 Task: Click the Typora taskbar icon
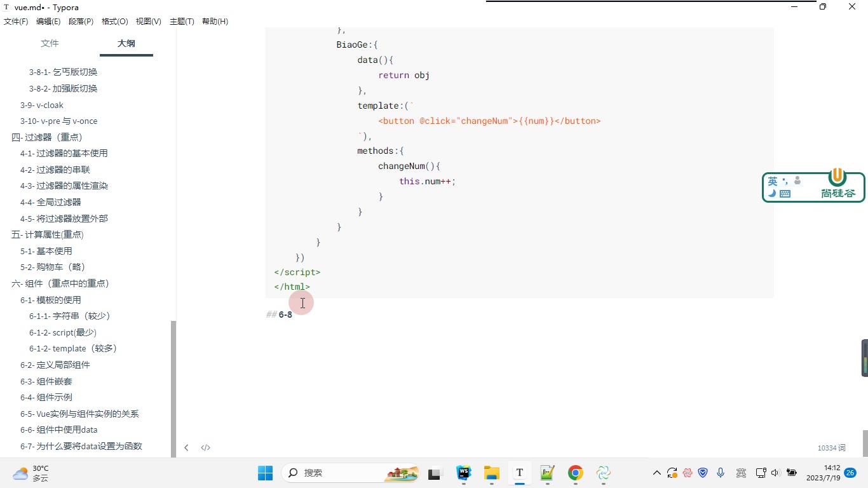click(519, 473)
